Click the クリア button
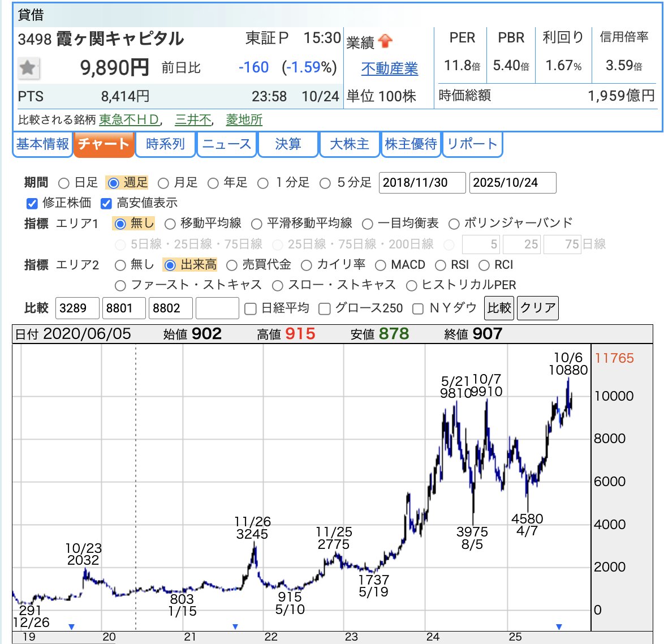This screenshot has width=664, height=644. pos(537,308)
